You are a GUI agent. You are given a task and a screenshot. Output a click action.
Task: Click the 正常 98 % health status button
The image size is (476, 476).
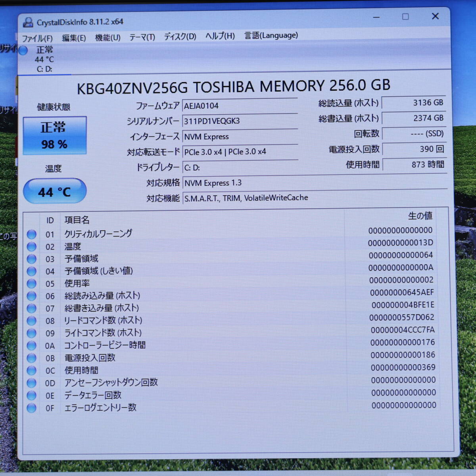pos(55,135)
